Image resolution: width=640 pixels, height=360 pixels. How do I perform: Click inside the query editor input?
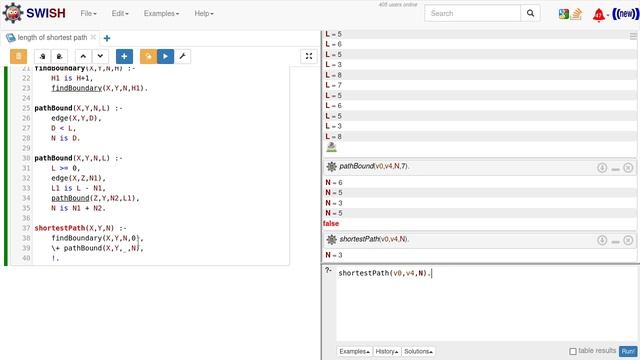point(486,304)
